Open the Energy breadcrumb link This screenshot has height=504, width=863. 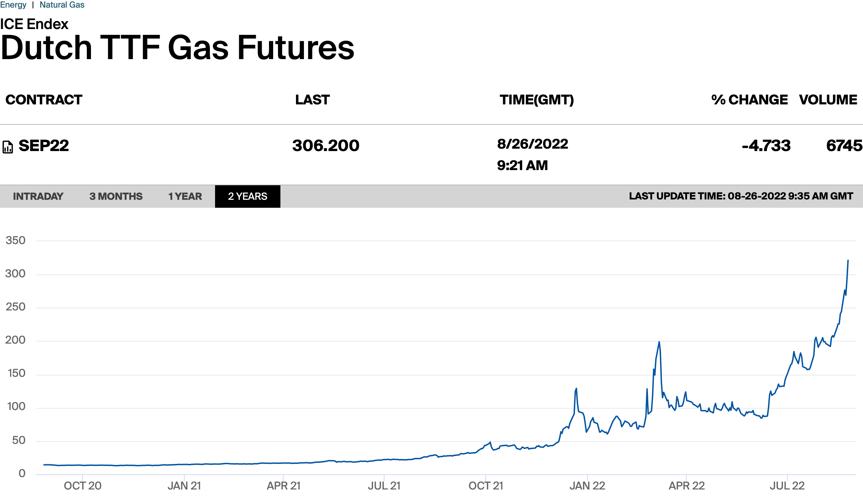point(13,5)
